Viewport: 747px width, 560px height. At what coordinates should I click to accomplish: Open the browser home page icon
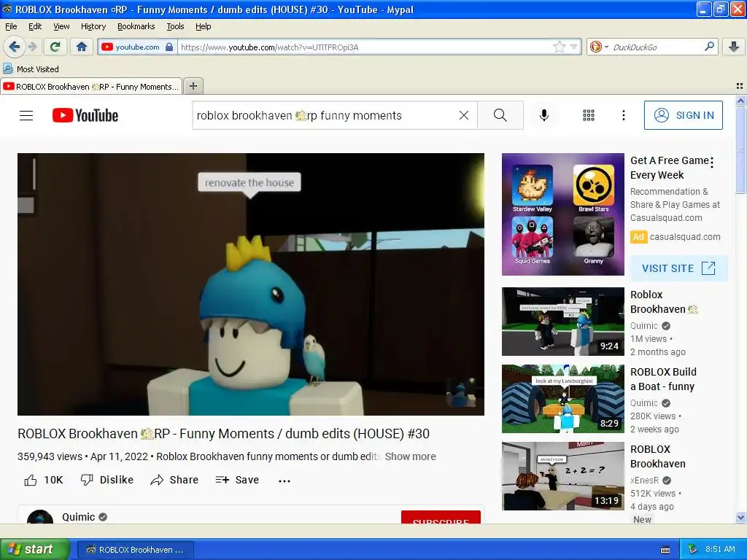[x=82, y=47]
